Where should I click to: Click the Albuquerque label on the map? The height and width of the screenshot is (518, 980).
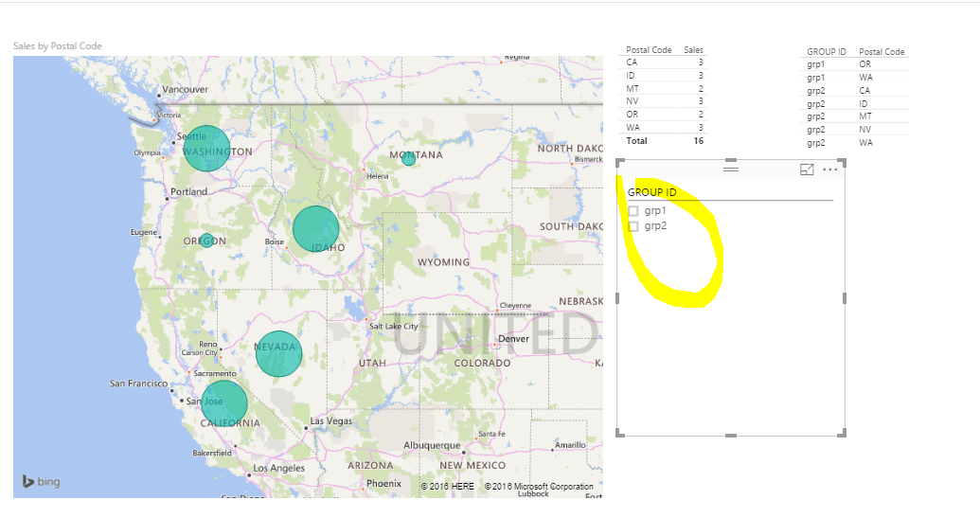[432, 445]
